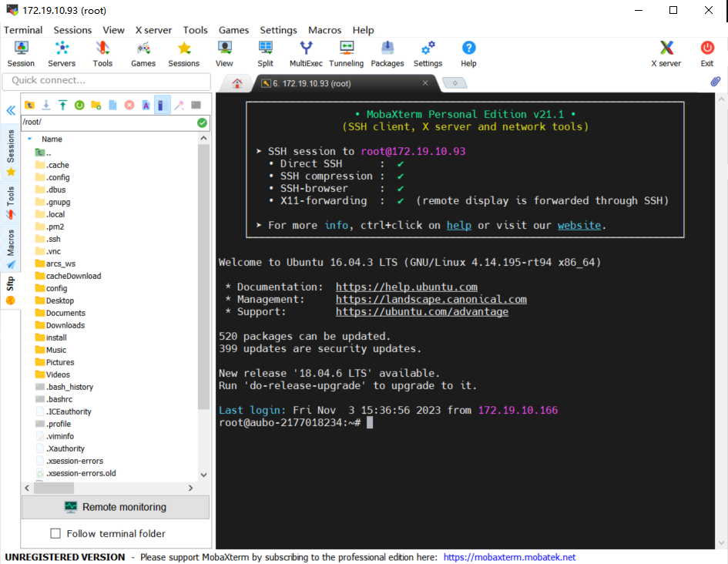Click the red delete icon in SFTP toolbar
The height and width of the screenshot is (564, 728).
(129, 105)
